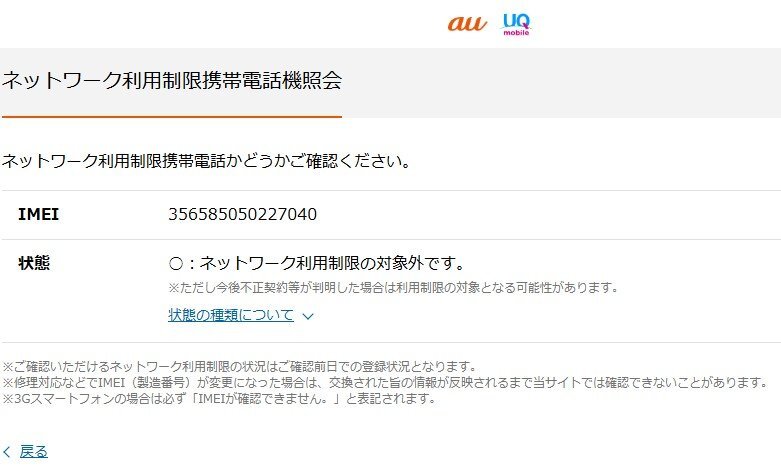Click the orange au logo
Image resolution: width=781 pixels, height=467 pixels.
click(467, 23)
